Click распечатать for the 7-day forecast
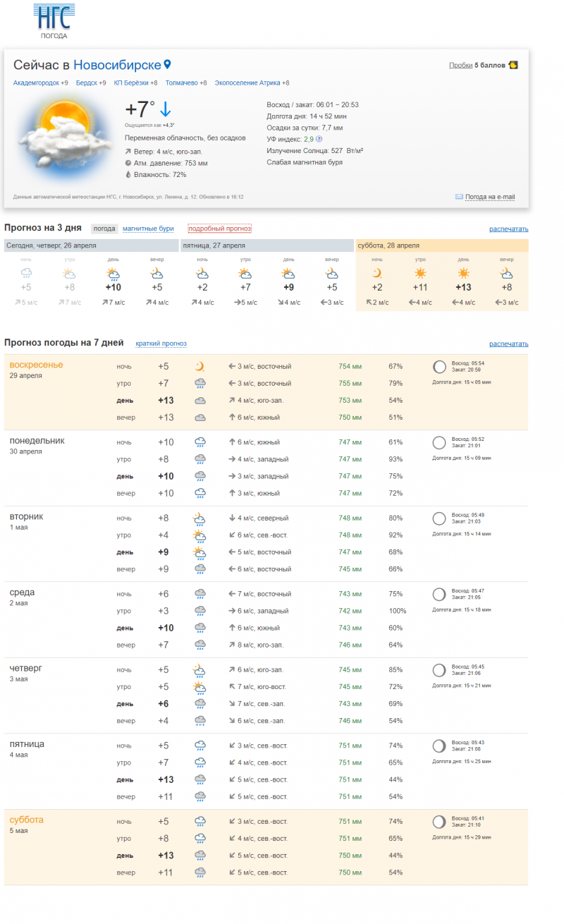Image resolution: width=564 pixels, height=924 pixels. pyautogui.click(x=508, y=344)
